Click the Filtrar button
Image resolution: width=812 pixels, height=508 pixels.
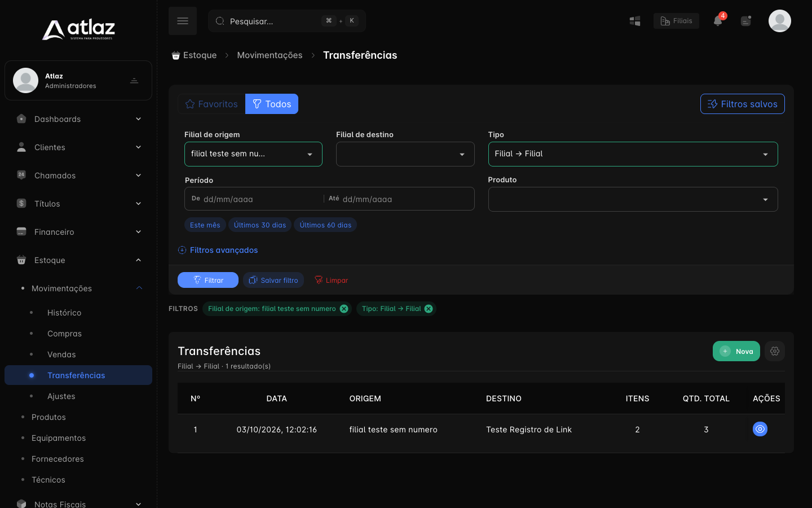pos(208,280)
